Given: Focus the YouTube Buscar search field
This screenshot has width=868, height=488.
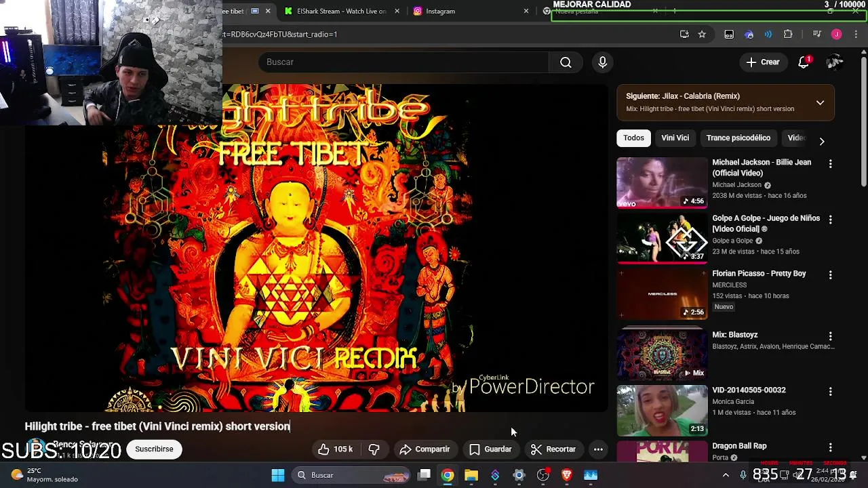Looking at the screenshot, I should (403, 62).
